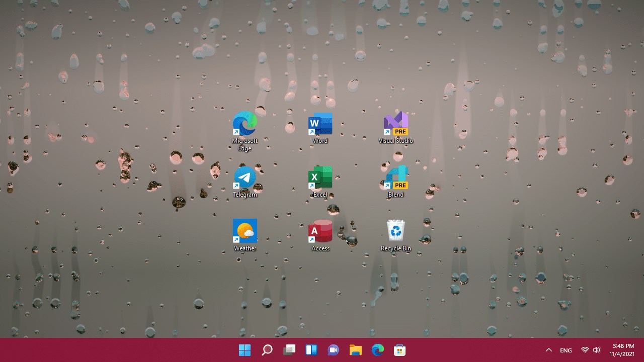The image size is (644, 362).
Task: Open the Start menu on the taskbar
Action: 245,350
